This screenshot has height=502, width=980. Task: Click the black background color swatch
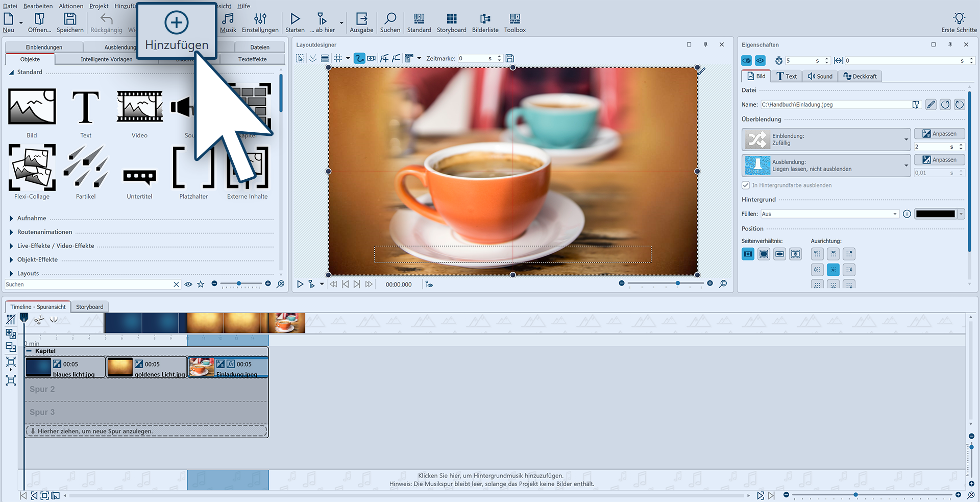(x=935, y=214)
